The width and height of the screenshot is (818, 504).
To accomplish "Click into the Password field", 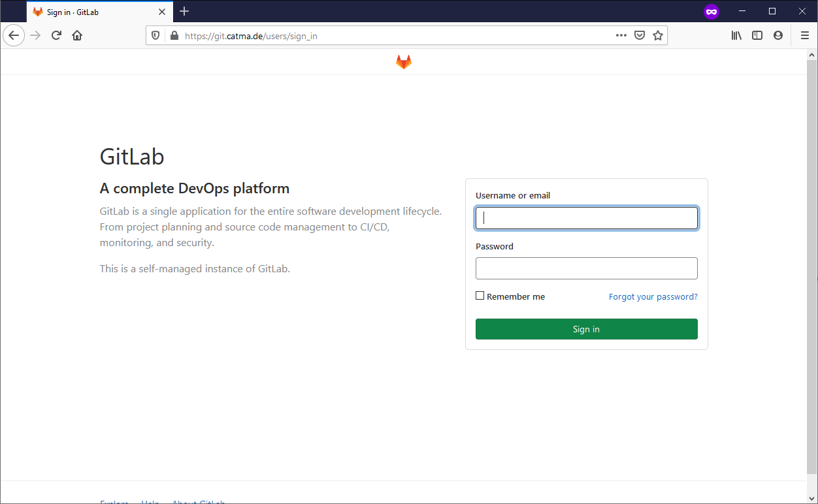I will 587,268.
